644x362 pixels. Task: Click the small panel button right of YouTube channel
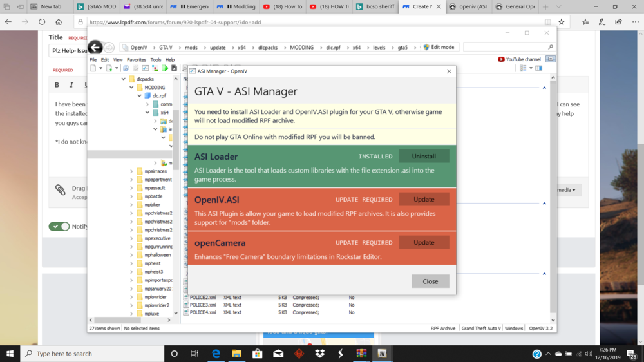[551, 59]
